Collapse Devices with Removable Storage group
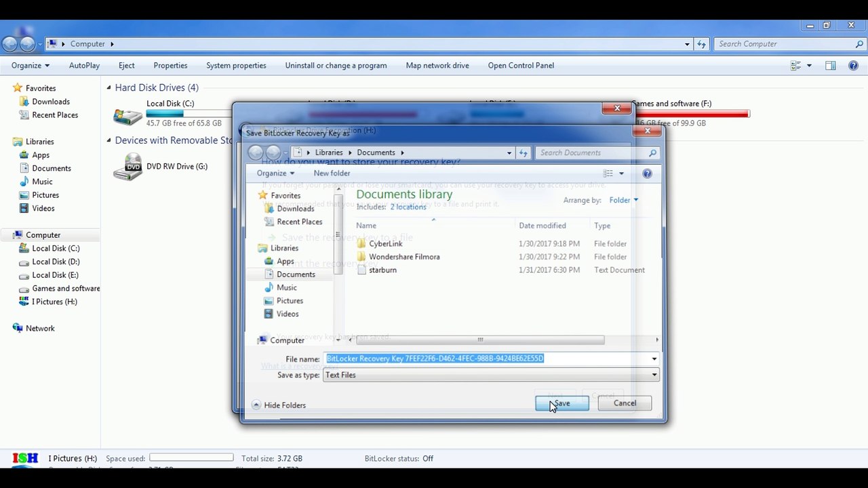868x488 pixels. (x=108, y=140)
